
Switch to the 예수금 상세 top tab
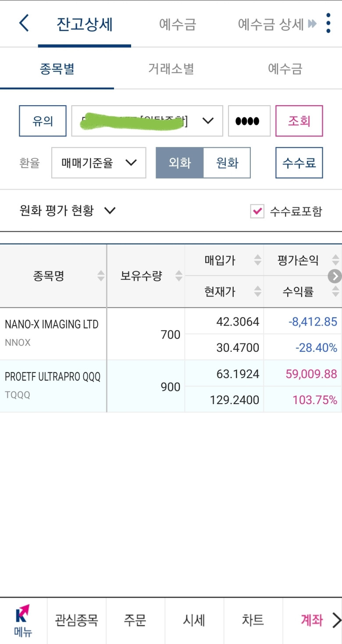[271, 24]
